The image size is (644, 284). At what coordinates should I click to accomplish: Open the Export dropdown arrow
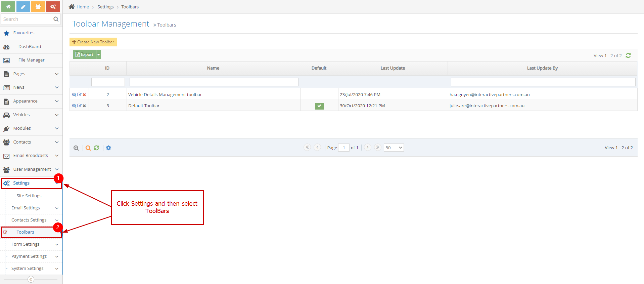coord(99,54)
